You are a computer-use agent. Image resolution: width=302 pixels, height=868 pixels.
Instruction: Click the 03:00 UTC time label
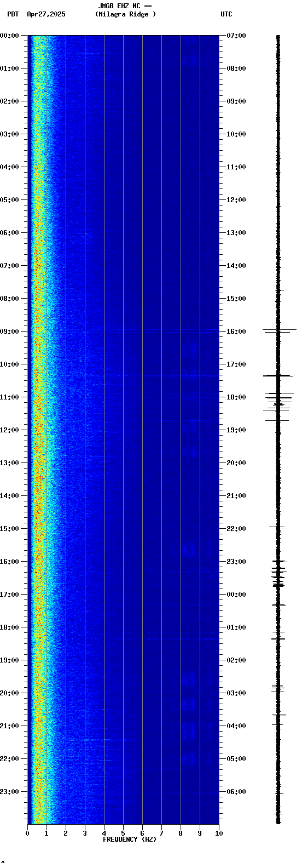click(x=236, y=693)
